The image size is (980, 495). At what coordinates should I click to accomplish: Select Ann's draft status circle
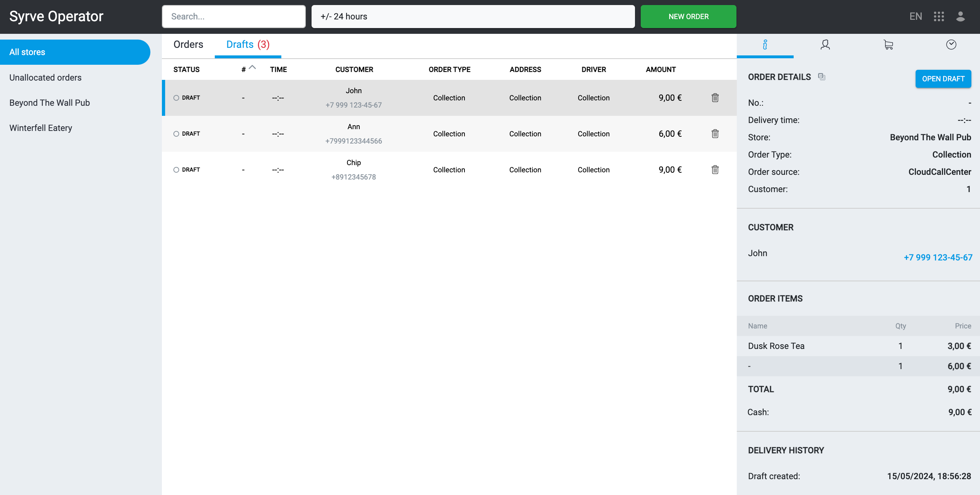point(176,133)
